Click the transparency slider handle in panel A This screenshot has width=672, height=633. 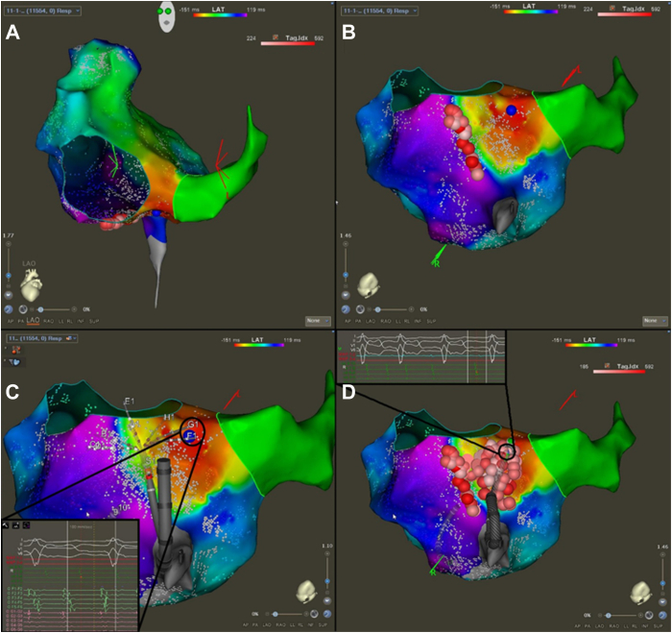click(40, 309)
